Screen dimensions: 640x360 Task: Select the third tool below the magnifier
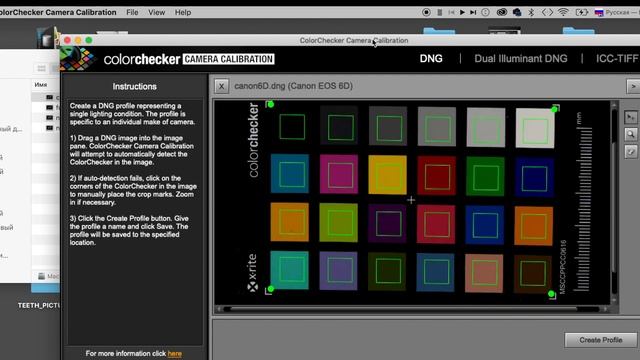click(x=631, y=151)
